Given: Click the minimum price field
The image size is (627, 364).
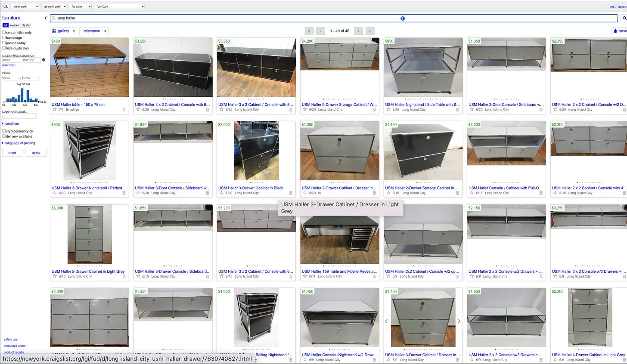Looking at the screenshot, I should click(x=12, y=78).
